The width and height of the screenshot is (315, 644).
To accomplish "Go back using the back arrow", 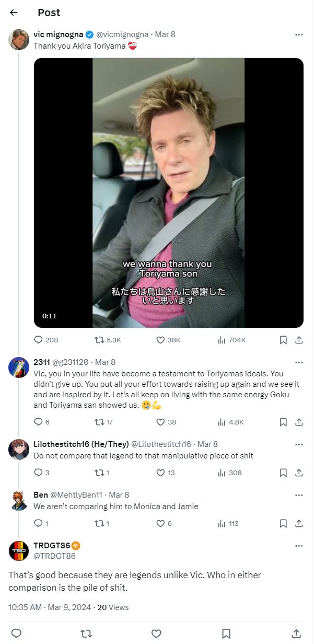I will click(x=13, y=13).
